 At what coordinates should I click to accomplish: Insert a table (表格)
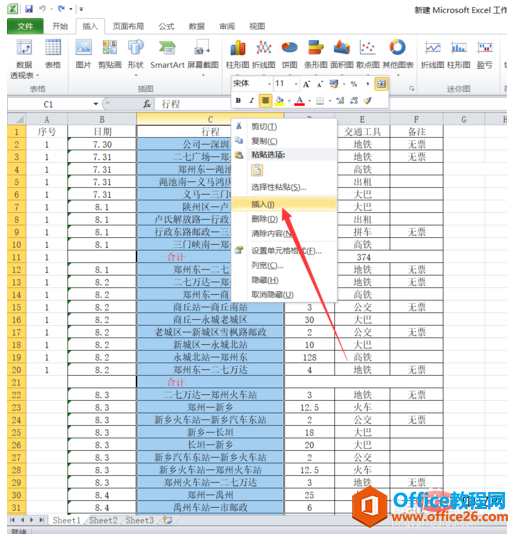click(x=53, y=54)
